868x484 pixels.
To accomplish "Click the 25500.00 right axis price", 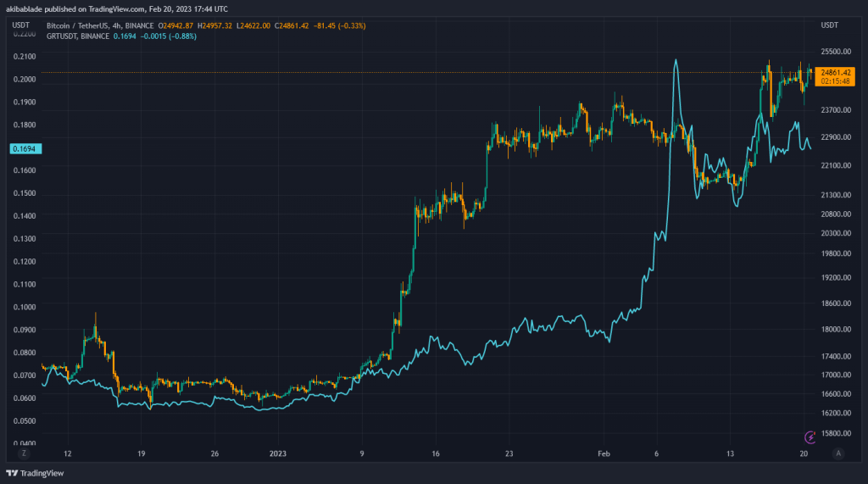I will click(x=836, y=52).
